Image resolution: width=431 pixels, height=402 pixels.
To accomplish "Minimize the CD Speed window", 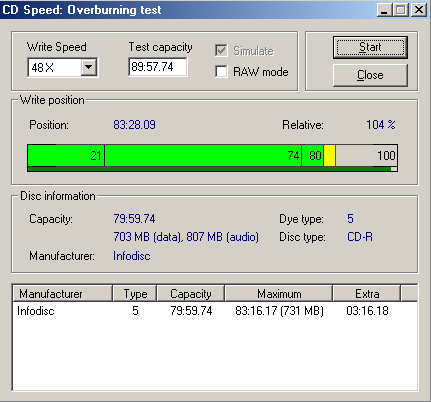I will (384, 10).
